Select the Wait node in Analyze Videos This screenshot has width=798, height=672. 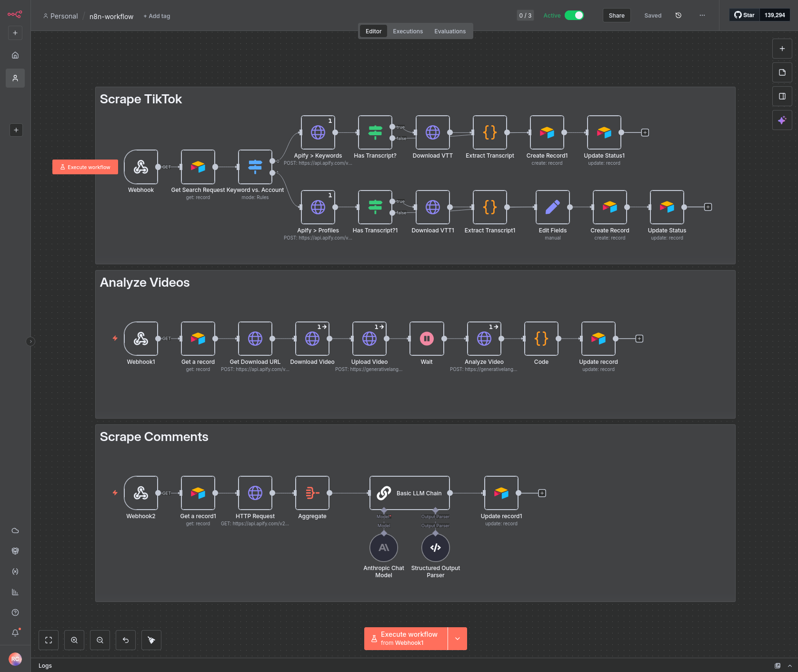click(x=426, y=339)
